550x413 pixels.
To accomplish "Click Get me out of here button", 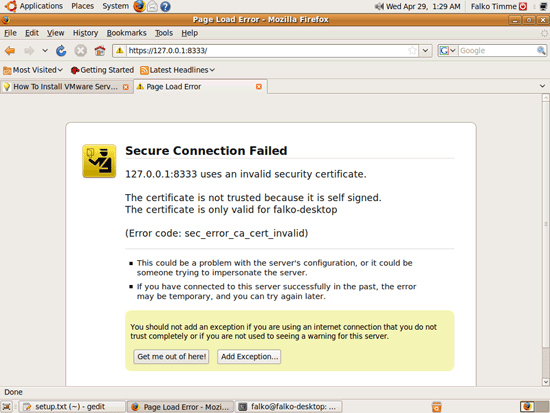I will pos(171,357).
